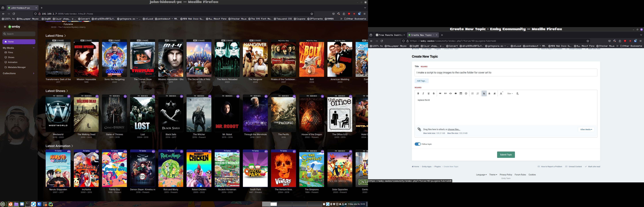Toggle strikethrough formatting
The width and height of the screenshot is (644, 207).
coord(434,93)
